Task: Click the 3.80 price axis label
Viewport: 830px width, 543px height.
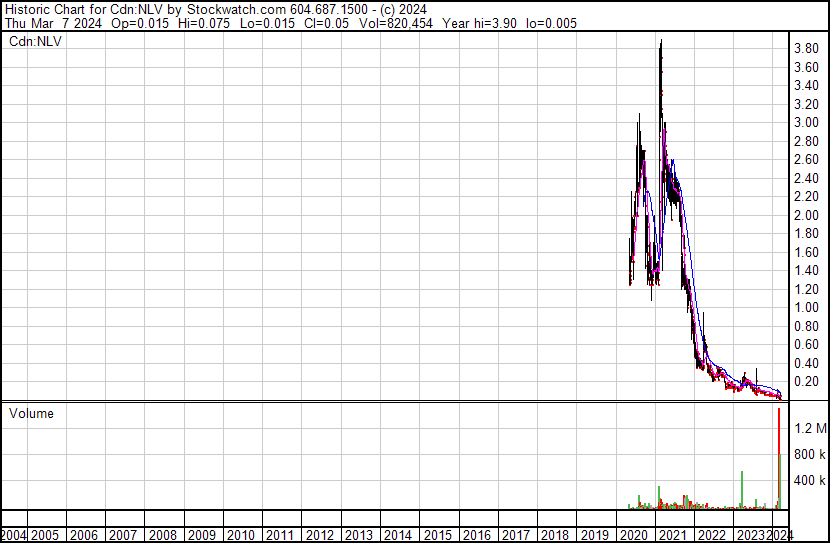Action: pyautogui.click(x=806, y=48)
